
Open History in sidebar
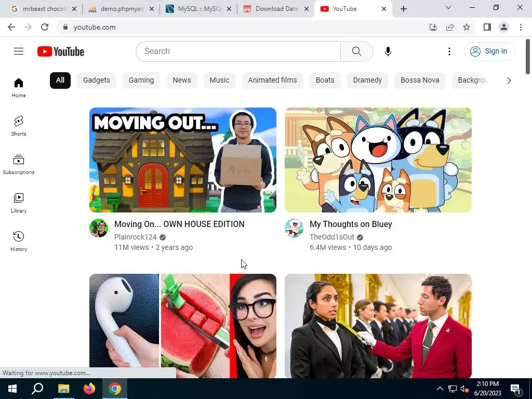point(19,241)
